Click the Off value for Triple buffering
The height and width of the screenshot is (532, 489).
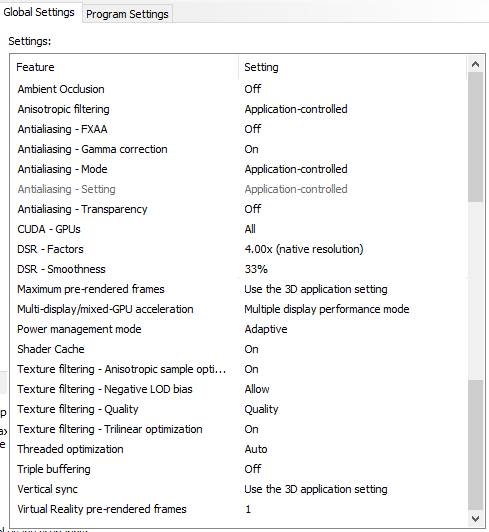tap(253, 470)
